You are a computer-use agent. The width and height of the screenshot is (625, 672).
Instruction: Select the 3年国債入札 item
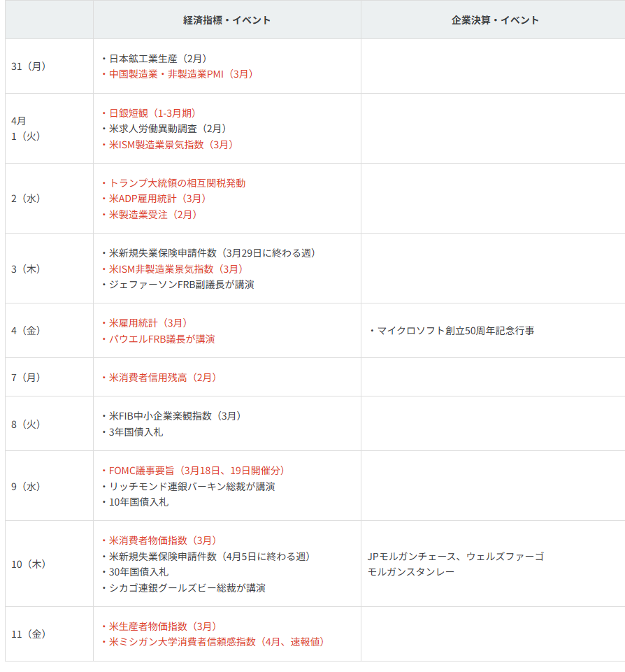click(x=136, y=432)
